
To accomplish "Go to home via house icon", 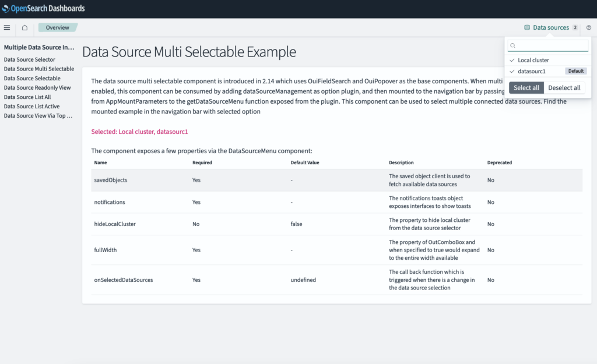I will point(24,27).
